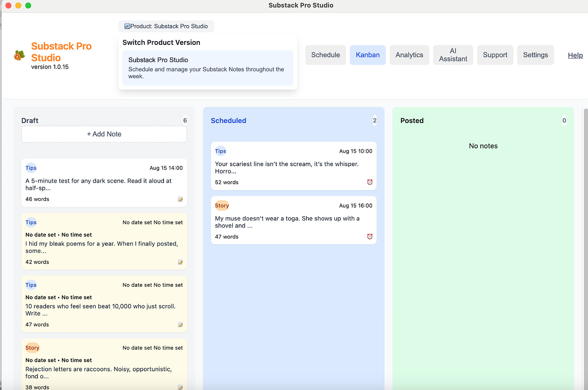Click the refresh icon in the Product selector
The width and height of the screenshot is (588, 390).
(127, 26)
